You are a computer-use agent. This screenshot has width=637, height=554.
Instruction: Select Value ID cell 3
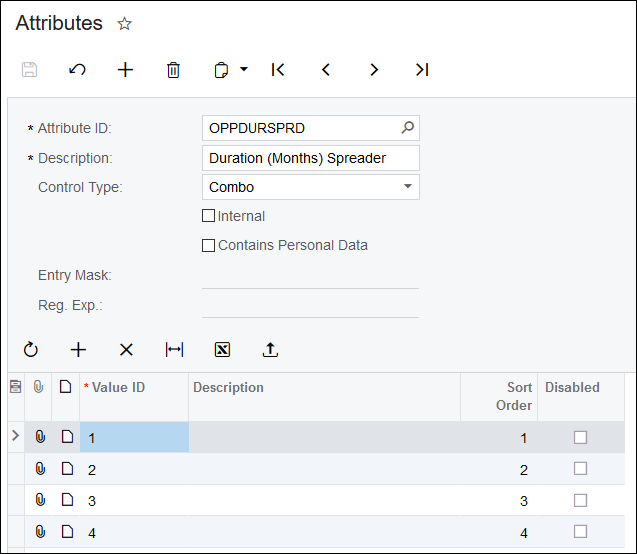tap(134, 500)
